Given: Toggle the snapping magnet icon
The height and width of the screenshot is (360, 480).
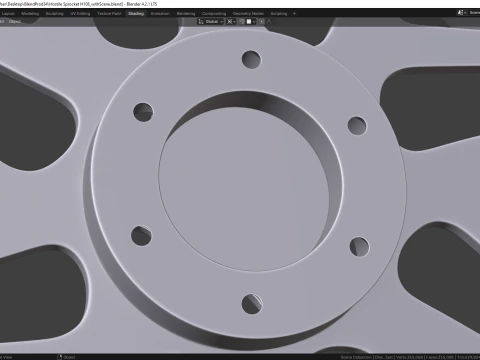Looking at the screenshot, I should click(x=242, y=22).
